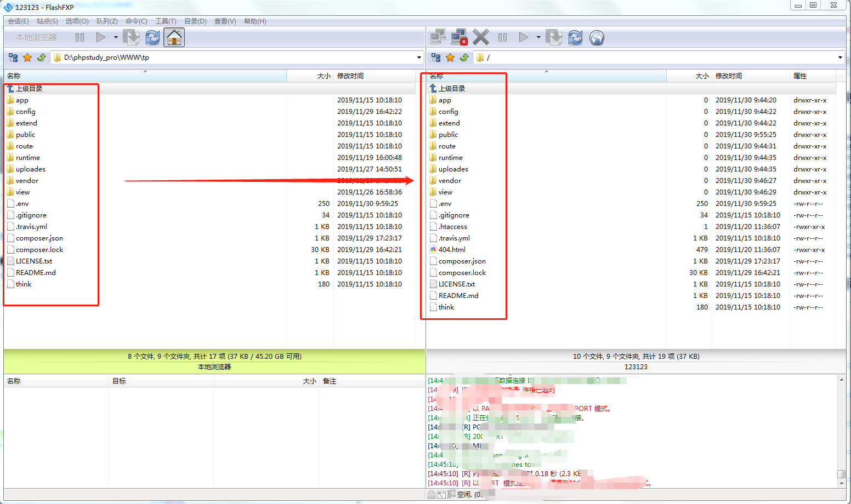Screen dimensions: 851x504
Task: Select remote vendor folder
Action: [450, 181]
